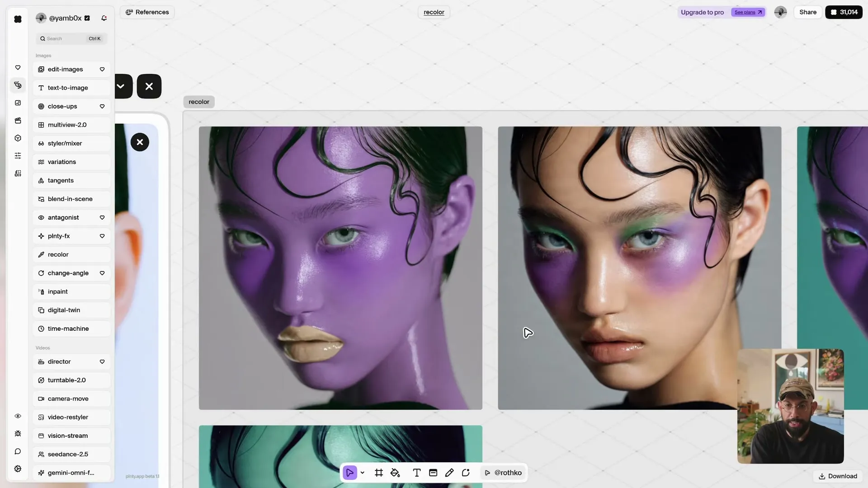Click the card/section tool icon
This screenshot has width=868, height=488.
[433, 473]
